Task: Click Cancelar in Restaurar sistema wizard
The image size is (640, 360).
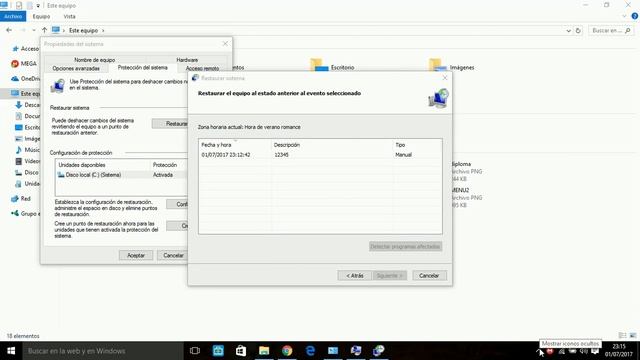Action: point(429,276)
